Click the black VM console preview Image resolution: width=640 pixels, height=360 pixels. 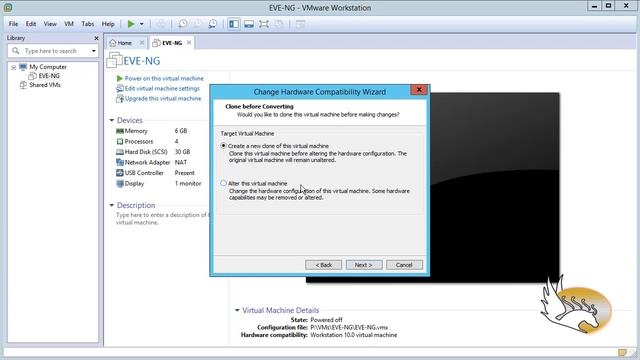pyautogui.click(x=494, y=188)
